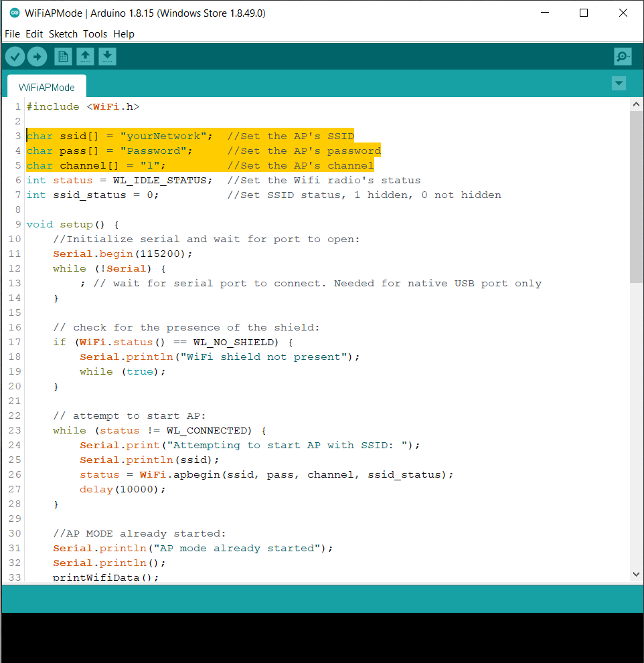Click the baud rate 115200

tap(160, 254)
